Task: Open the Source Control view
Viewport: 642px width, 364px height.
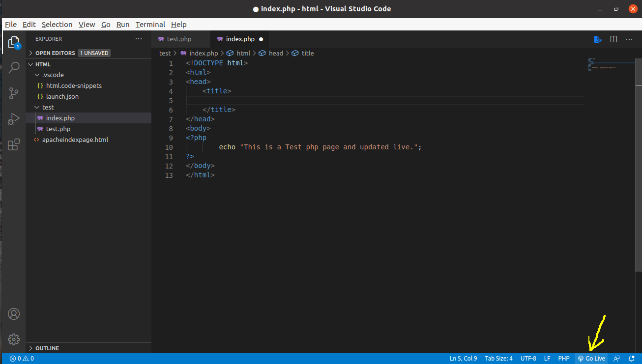Action: pos(14,93)
